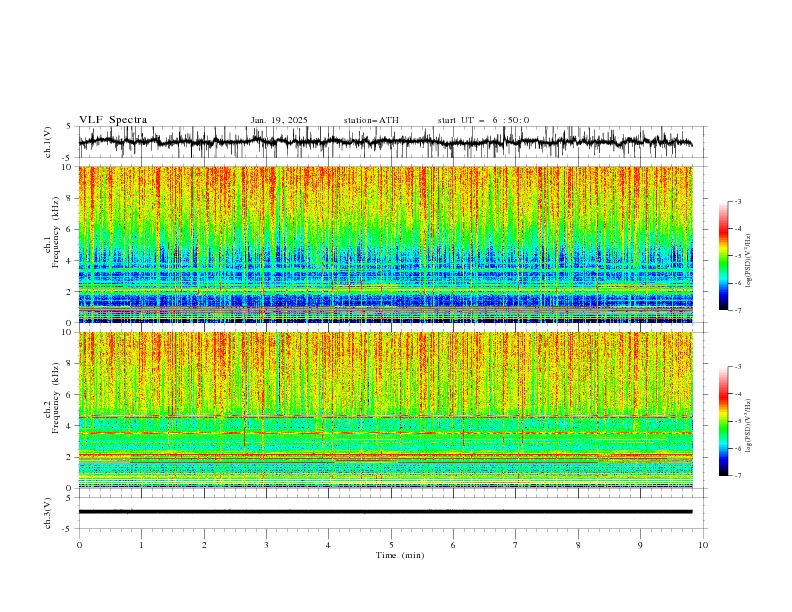Screen dimensions: 792x612
Task: Click the '-7' tick on ch.2 colorbar
Action: [737, 476]
